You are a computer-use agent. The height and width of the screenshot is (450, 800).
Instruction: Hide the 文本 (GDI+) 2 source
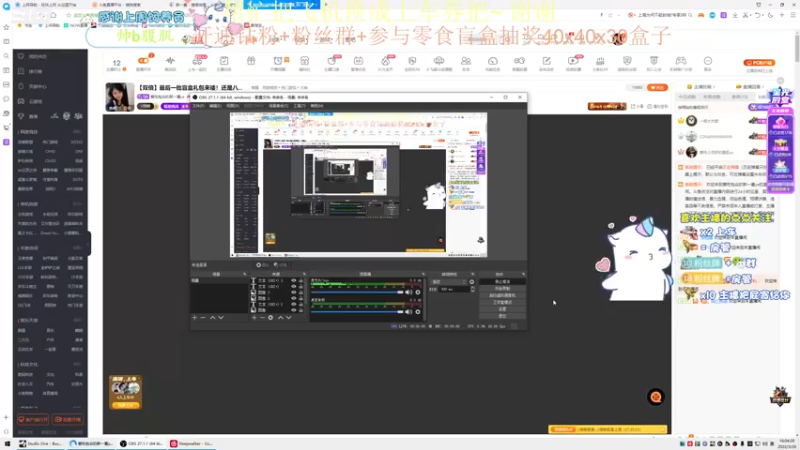point(293,304)
